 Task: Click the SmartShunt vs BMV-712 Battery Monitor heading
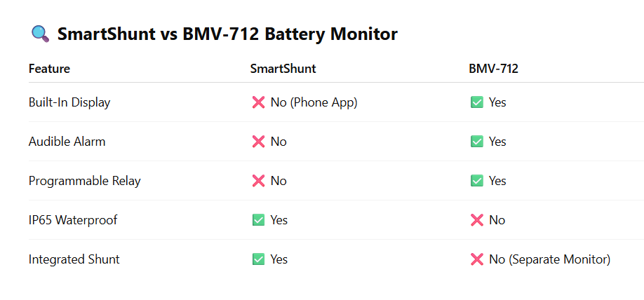tap(227, 34)
